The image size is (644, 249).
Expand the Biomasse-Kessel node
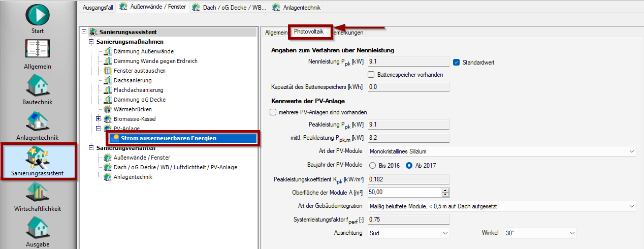99,119
